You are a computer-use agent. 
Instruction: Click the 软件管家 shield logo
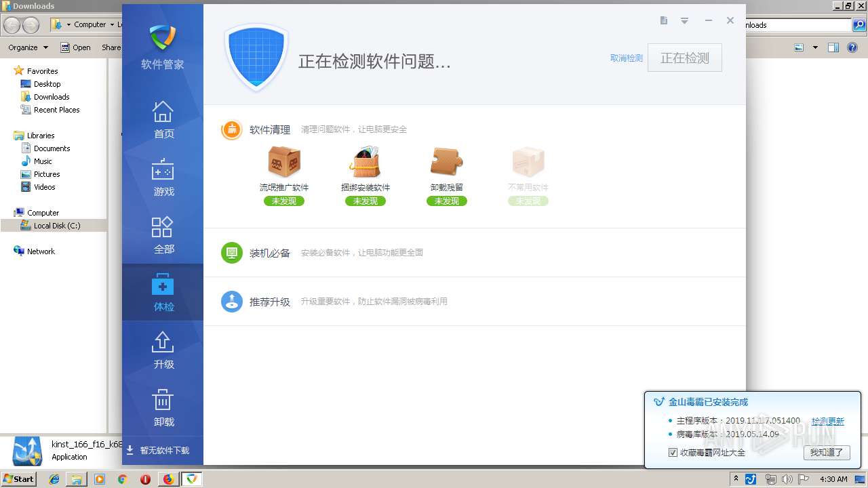tap(163, 38)
